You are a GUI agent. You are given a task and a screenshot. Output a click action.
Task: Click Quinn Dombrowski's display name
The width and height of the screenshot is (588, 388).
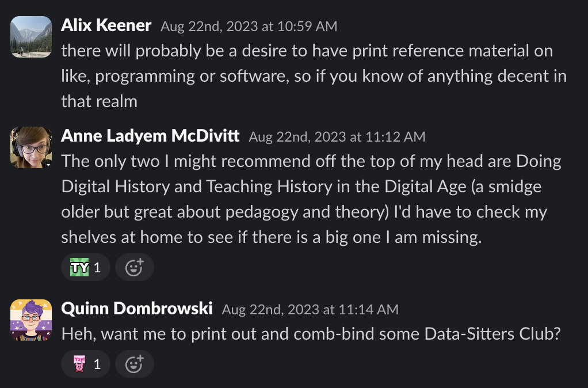click(137, 309)
